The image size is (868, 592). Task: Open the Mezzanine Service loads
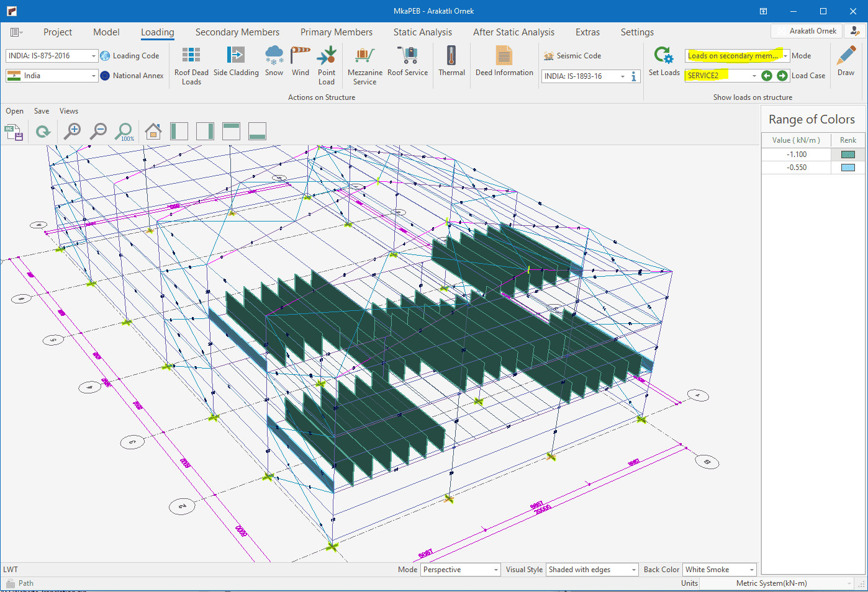point(364,56)
